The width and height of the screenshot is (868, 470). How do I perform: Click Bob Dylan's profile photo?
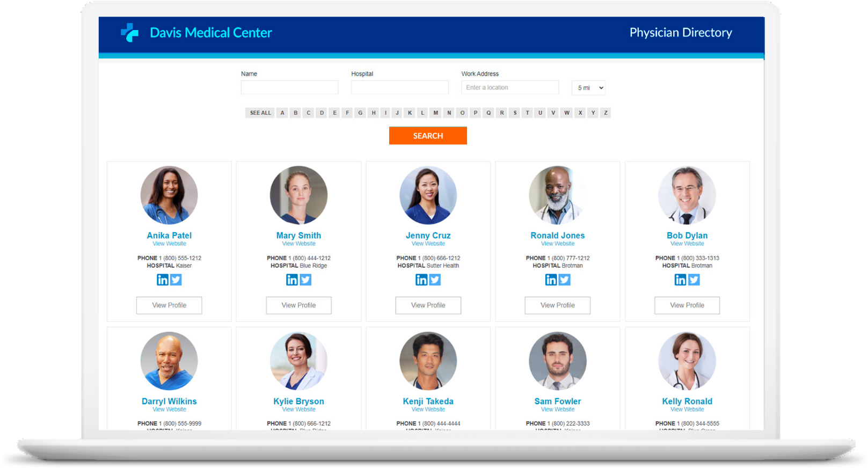pos(687,195)
